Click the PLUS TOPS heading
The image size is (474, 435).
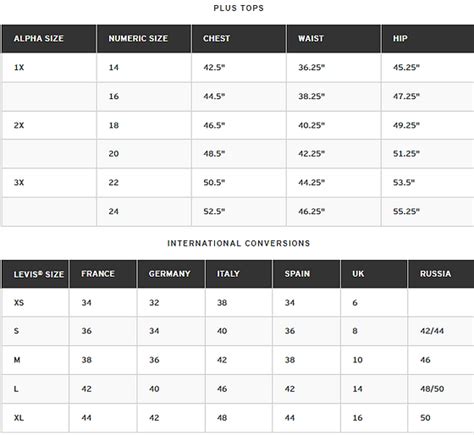tap(239, 8)
